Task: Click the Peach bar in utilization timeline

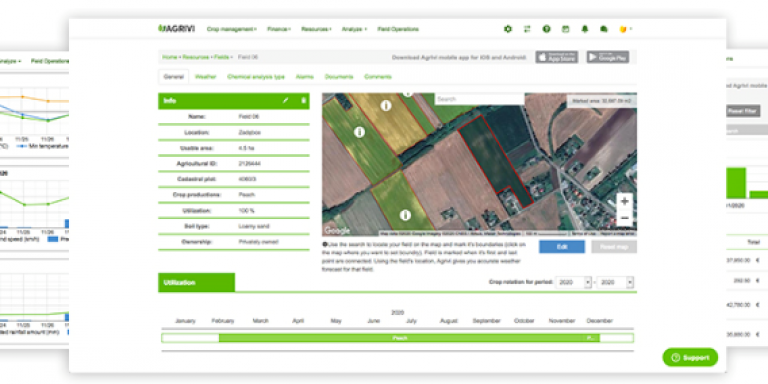Action: coord(400,338)
